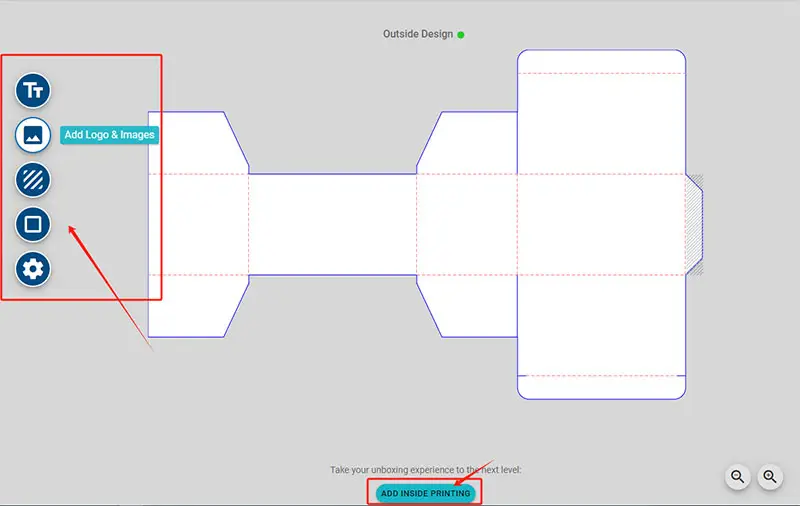Viewport: 800px width, 506px height.
Task: Open the gear settings tool
Action: (33, 268)
